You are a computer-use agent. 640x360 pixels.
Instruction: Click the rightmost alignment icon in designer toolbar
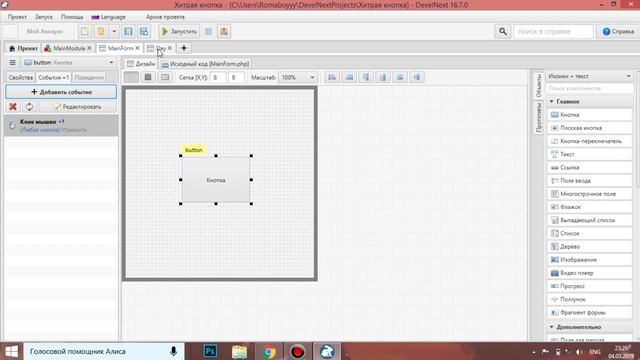pos(416,77)
